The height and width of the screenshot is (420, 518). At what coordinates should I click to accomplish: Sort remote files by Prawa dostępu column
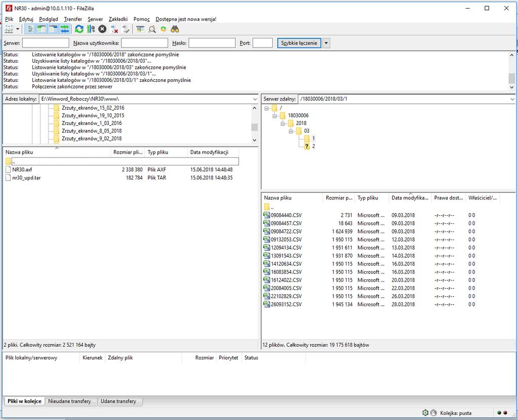(448, 198)
